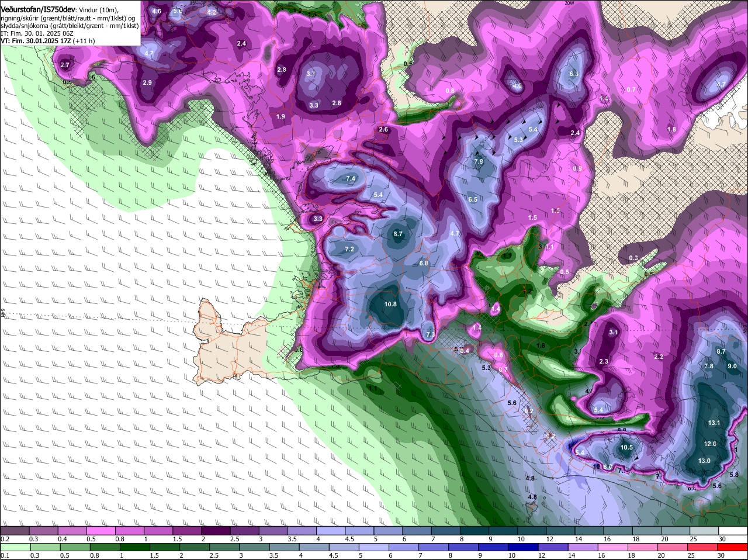The image size is (748, 560).
Task: Click the 7.8 value label on the map
Action: pos(709,366)
